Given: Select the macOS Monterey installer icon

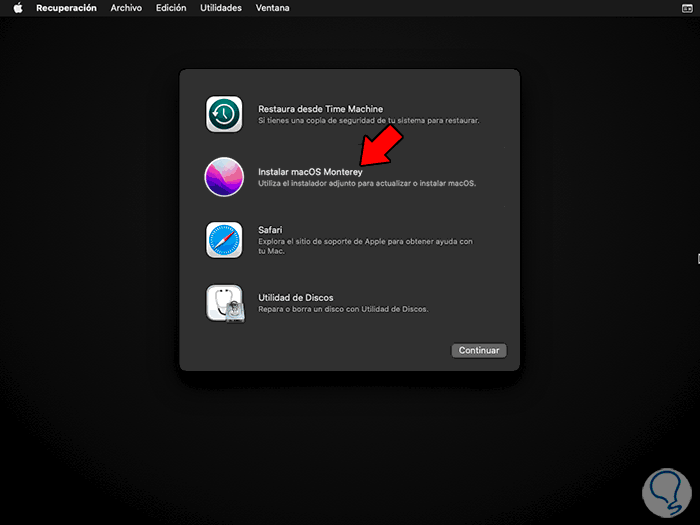Looking at the screenshot, I should click(224, 177).
